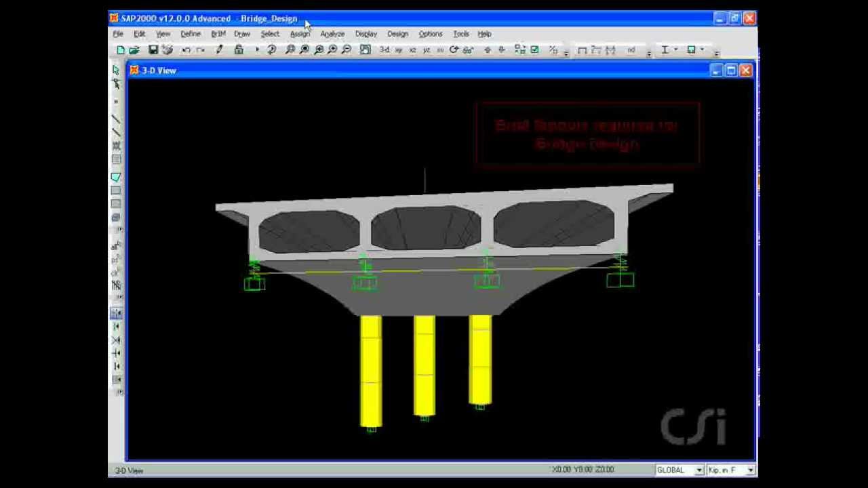Choose Draw Rectangular Area tool
868x488 pixels.
[116, 191]
